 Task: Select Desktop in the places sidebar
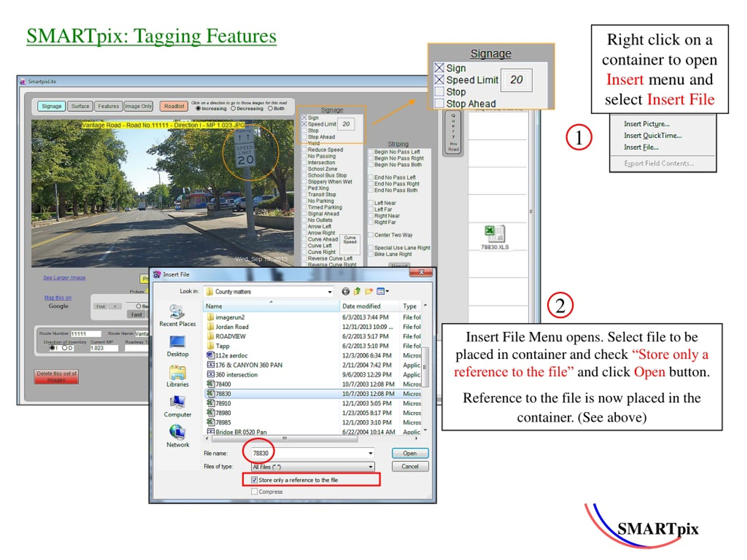(177, 346)
